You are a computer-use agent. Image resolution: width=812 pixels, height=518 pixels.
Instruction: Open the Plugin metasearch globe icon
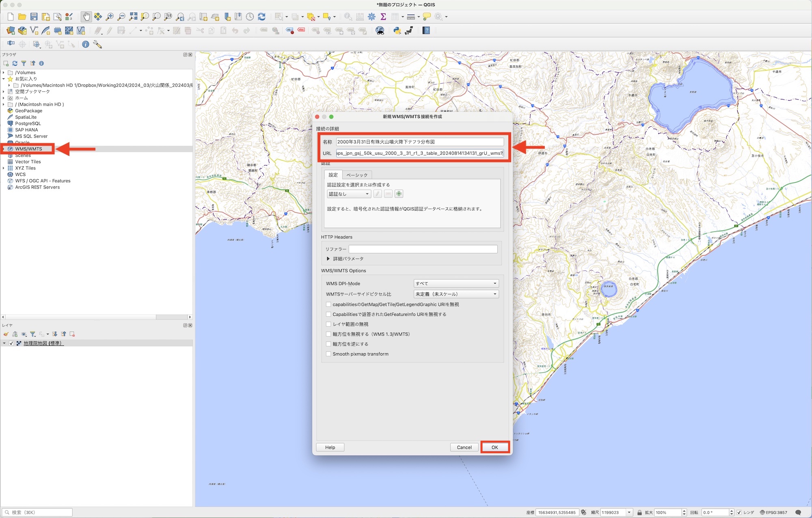(380, 30)
